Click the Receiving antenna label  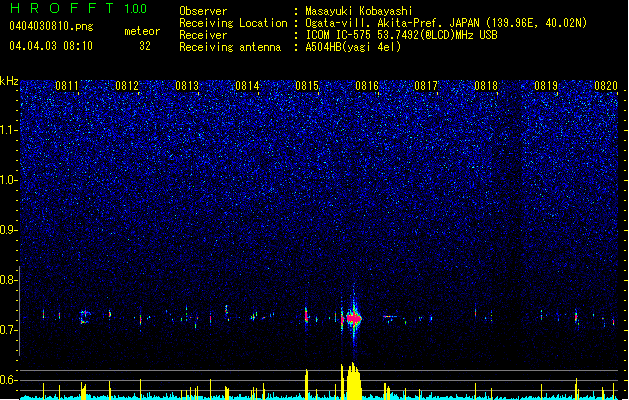click(230, 47)
